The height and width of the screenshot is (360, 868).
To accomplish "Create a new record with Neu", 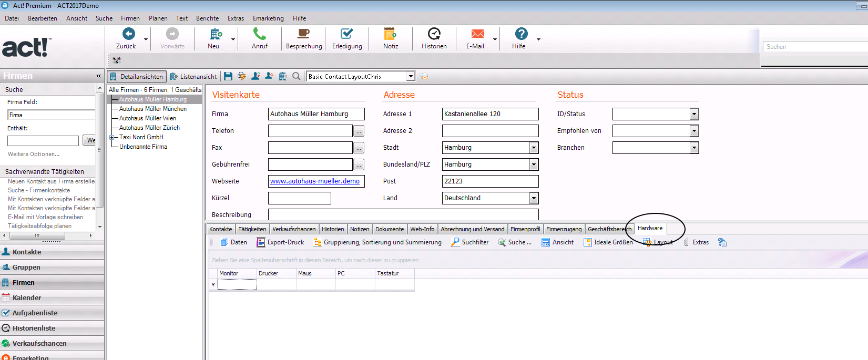I will pyautogui.click(x=213, y=38).
